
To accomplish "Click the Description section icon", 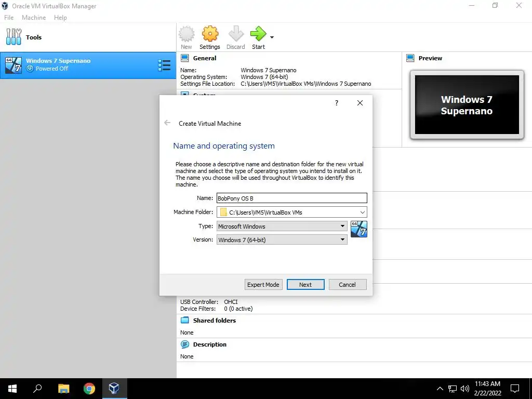I will tap(184, 344).
